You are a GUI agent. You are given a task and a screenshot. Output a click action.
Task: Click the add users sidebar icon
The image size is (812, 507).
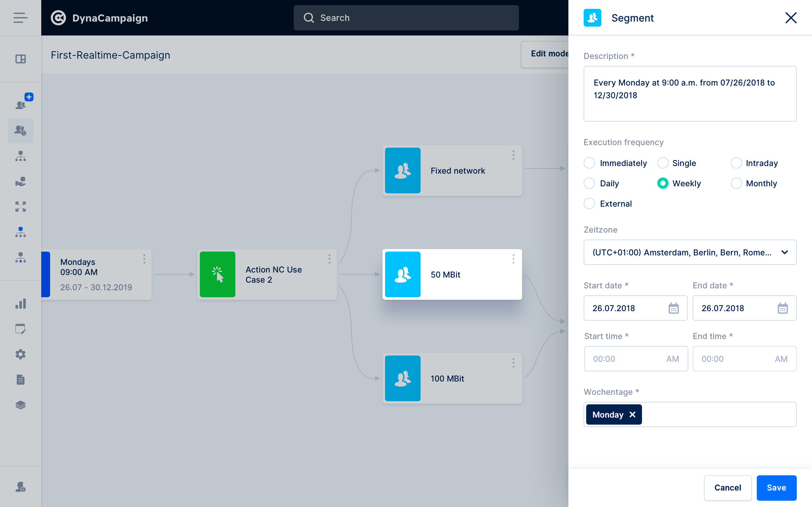[x=21, y=104]
